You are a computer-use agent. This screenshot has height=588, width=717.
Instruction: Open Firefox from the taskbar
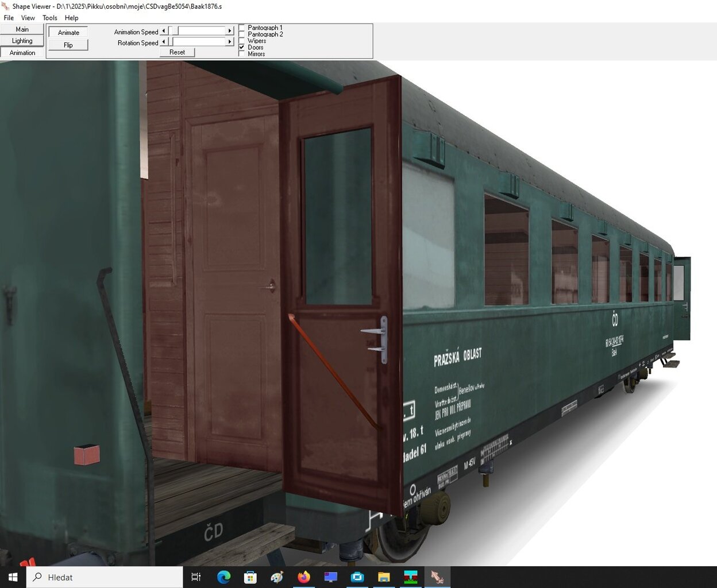(x=304, y=577)
